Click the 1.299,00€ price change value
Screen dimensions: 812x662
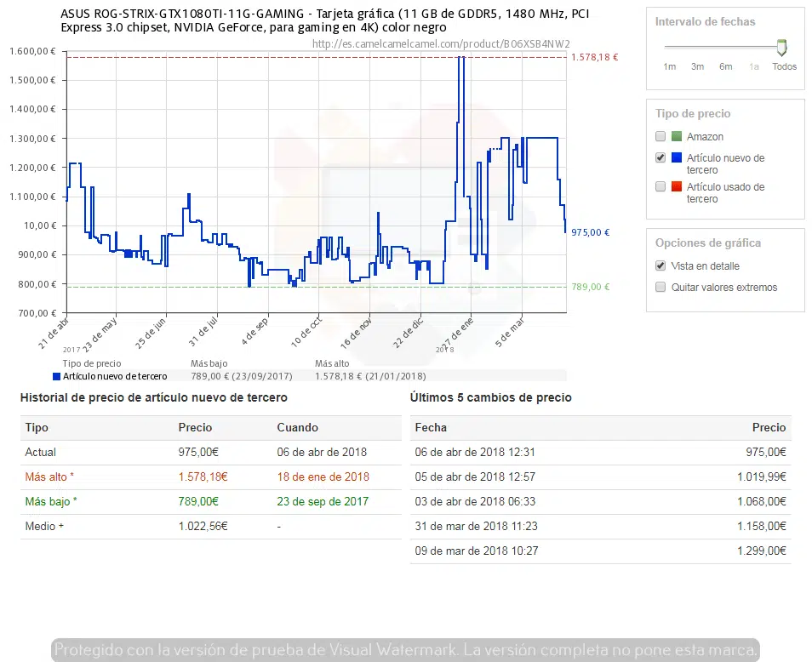coord(762,551)
